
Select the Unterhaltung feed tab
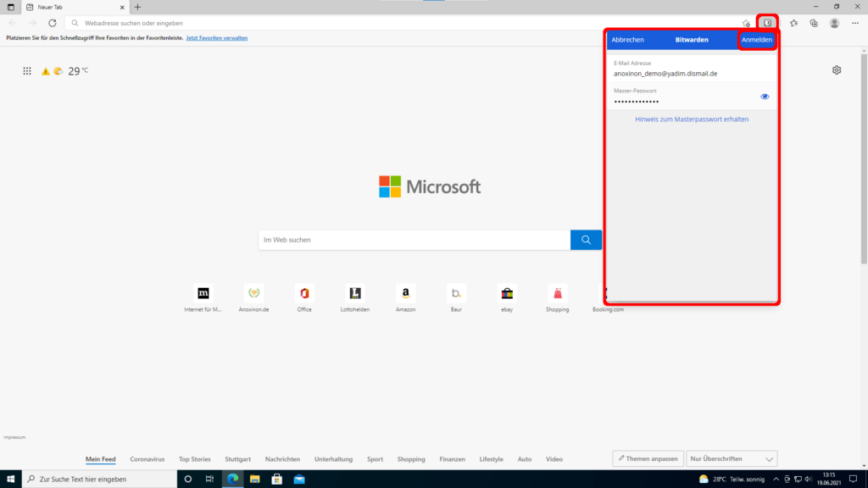coord(333,459)
